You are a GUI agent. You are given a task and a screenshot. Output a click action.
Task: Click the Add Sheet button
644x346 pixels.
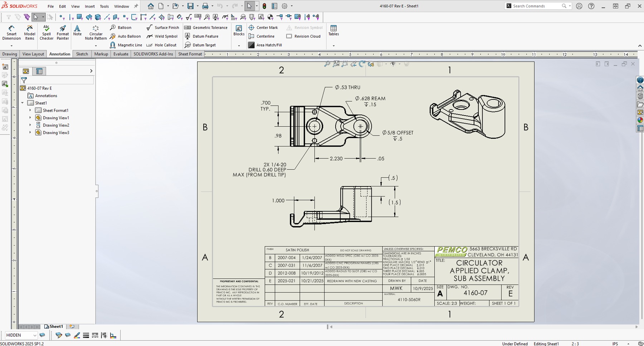point(72,326)
